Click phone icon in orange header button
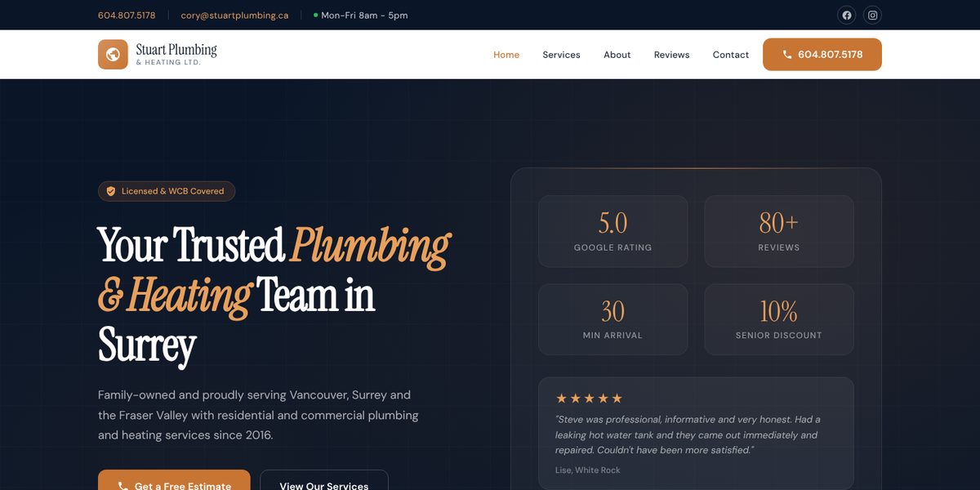Viewport: 980px width, 490px height. coord(787,55)
